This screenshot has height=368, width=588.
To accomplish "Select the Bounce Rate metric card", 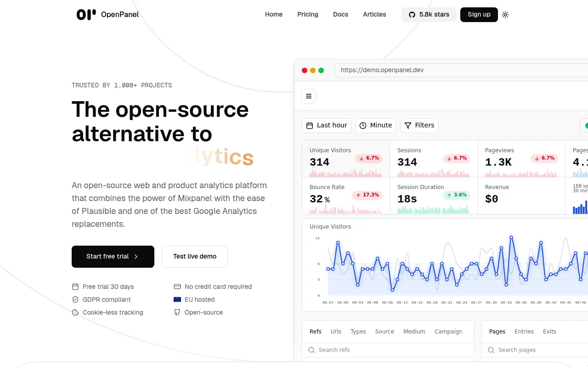I will tap(346, 196).
